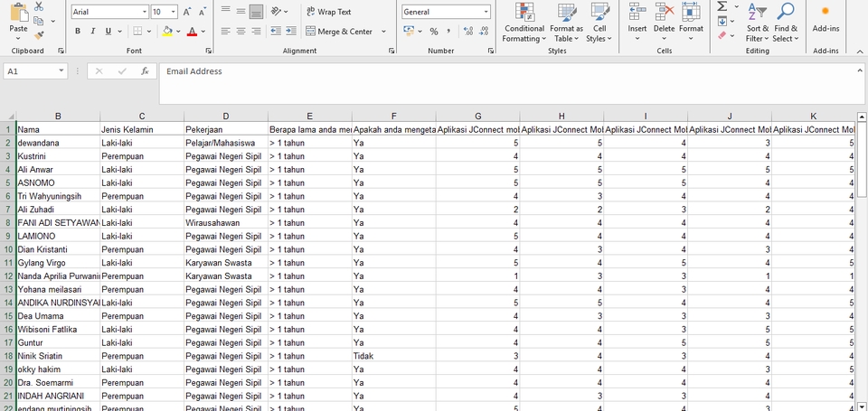Click the Copy icon in Clipboard

[x=38, y=21]
